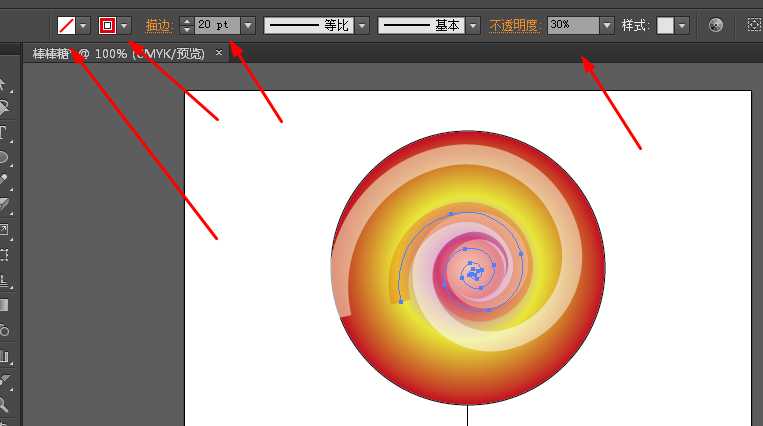Select the Ellipse tool

point(4,157)
